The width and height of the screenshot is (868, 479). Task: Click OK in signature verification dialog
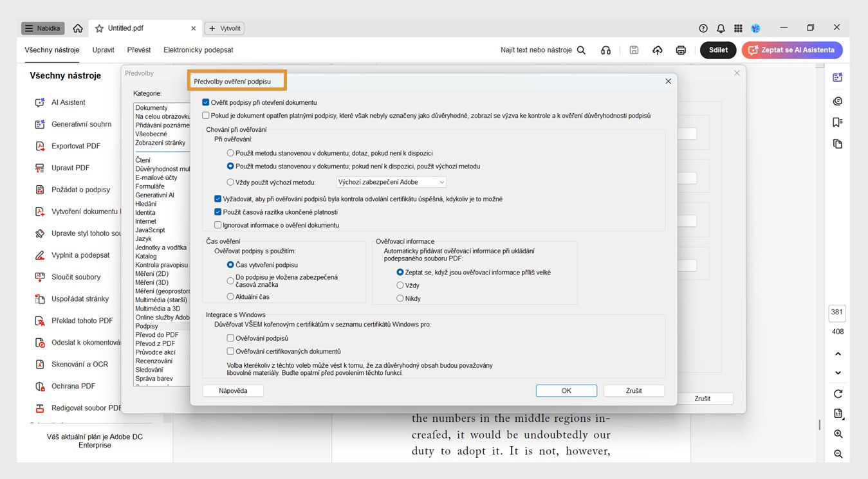(x=566, y=390)
